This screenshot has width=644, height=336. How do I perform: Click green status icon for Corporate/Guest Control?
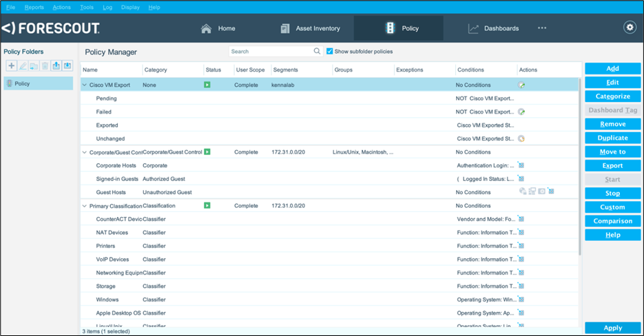coord(207,151)
